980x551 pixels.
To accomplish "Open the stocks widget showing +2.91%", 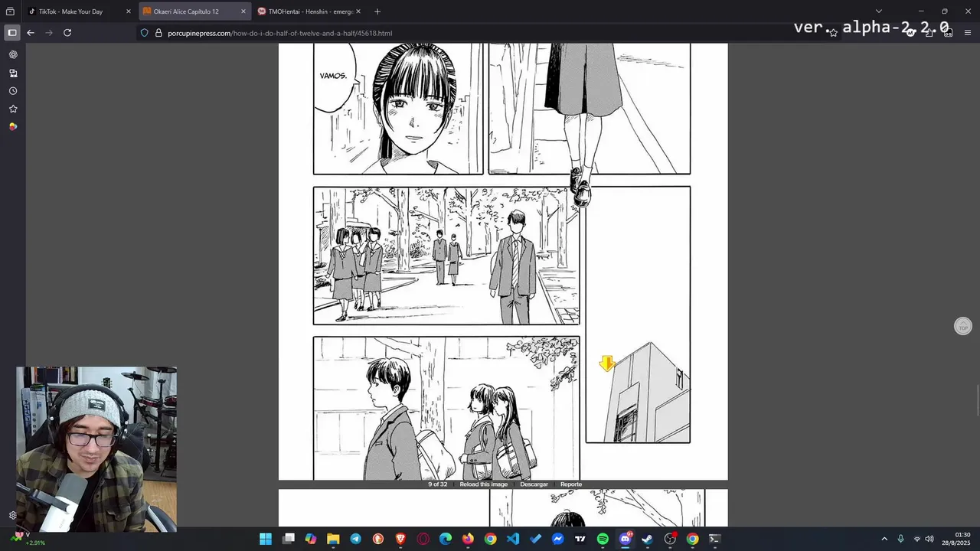I will tap(29, 539).
